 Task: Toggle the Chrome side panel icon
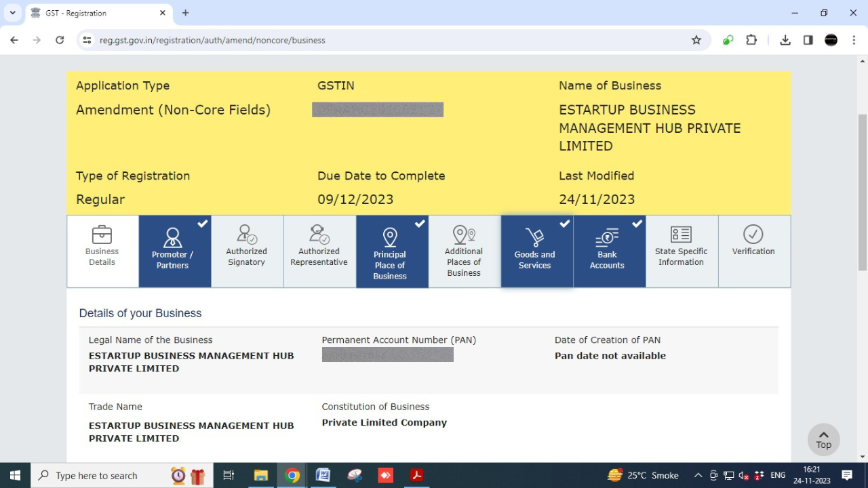click(808, 40)
